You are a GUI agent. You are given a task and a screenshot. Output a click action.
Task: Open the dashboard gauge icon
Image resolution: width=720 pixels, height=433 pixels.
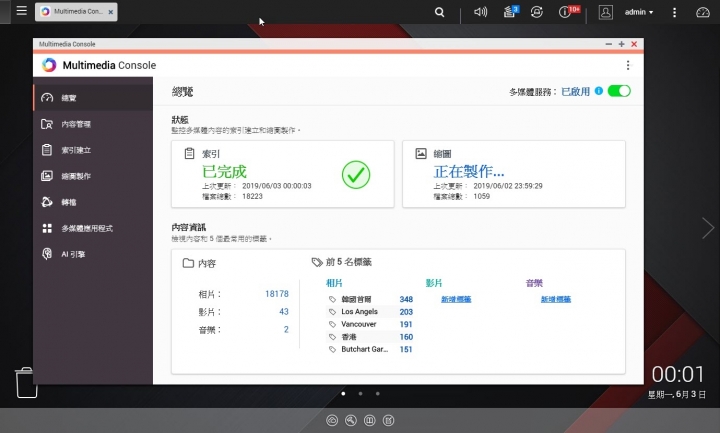tap(703, 12)
